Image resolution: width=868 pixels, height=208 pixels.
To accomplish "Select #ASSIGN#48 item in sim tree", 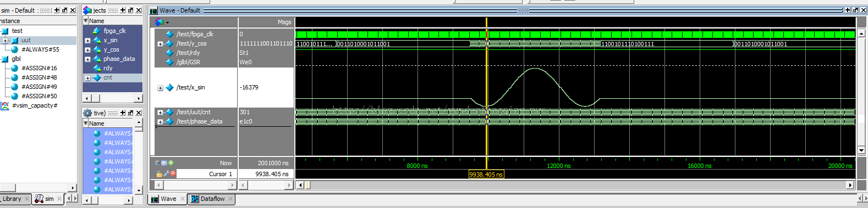I will 39,77.
